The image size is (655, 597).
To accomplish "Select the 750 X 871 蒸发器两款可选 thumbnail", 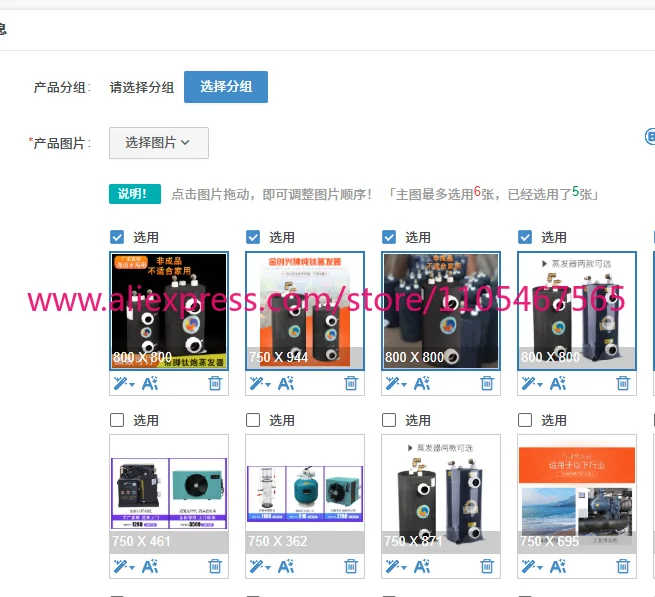I will click(441, 494).
